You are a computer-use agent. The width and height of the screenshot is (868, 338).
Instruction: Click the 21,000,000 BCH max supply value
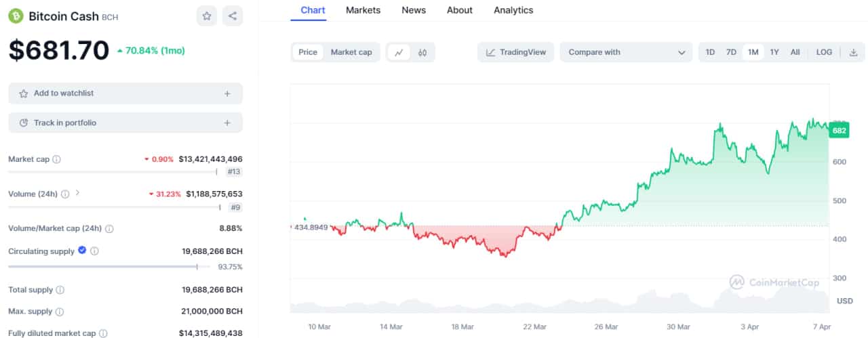pos(212,312)
